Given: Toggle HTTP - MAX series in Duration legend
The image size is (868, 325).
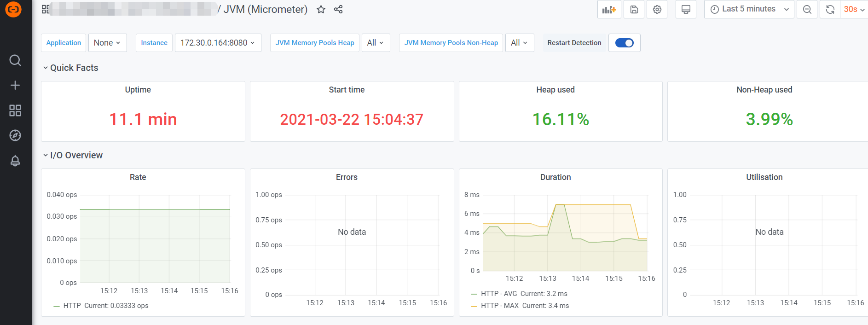Looking at the screenshot, I should pos(500,306).
